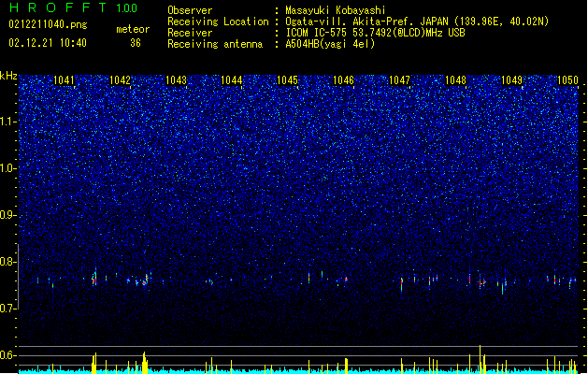
Task: Click the date and time 02.12.21 10:40
Action: pos(48,43)
